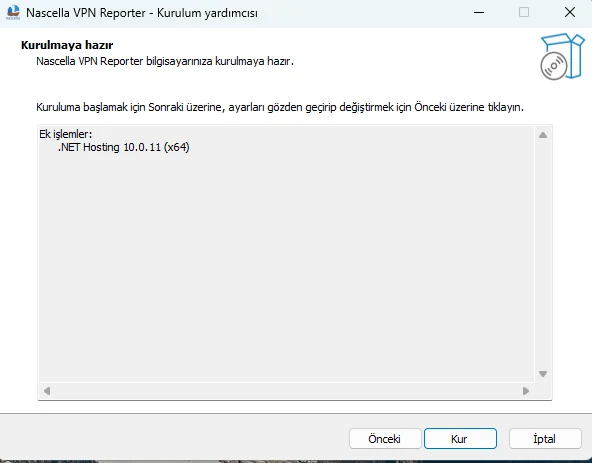Click the instruction text starting 'Kuruluma başlamak için'
Viewport: 592px width, 463px height.
[x=280, y=107]
